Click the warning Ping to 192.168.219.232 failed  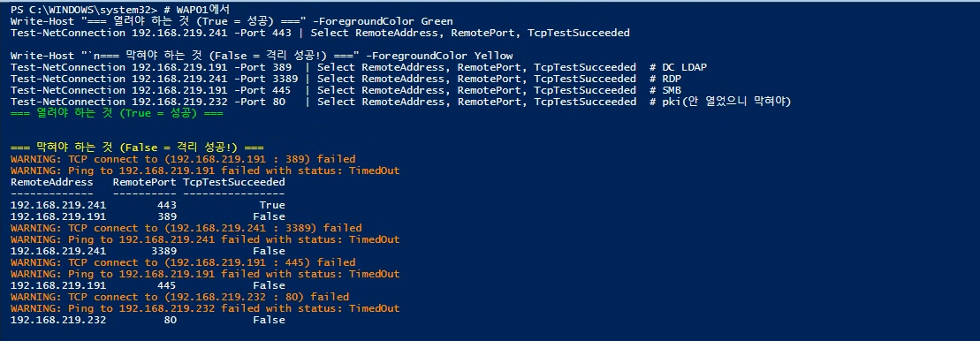point(205,308)
